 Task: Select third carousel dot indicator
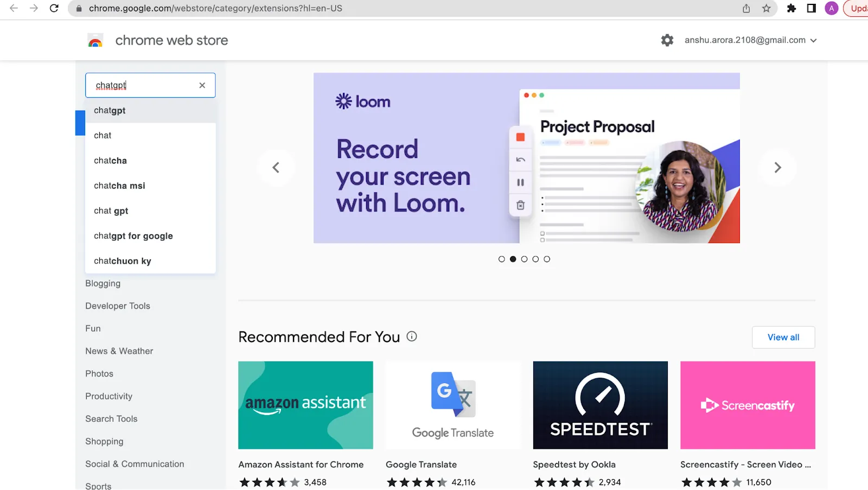(524, 259)
